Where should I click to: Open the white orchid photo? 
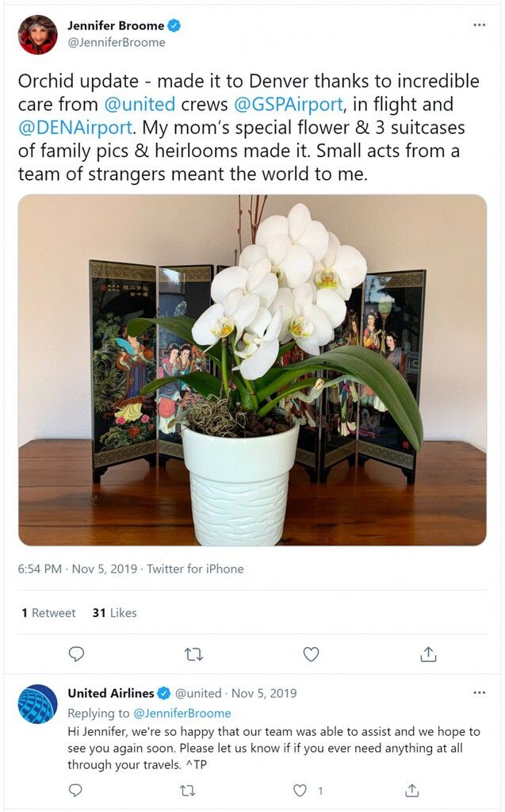[x=252, y=370]
